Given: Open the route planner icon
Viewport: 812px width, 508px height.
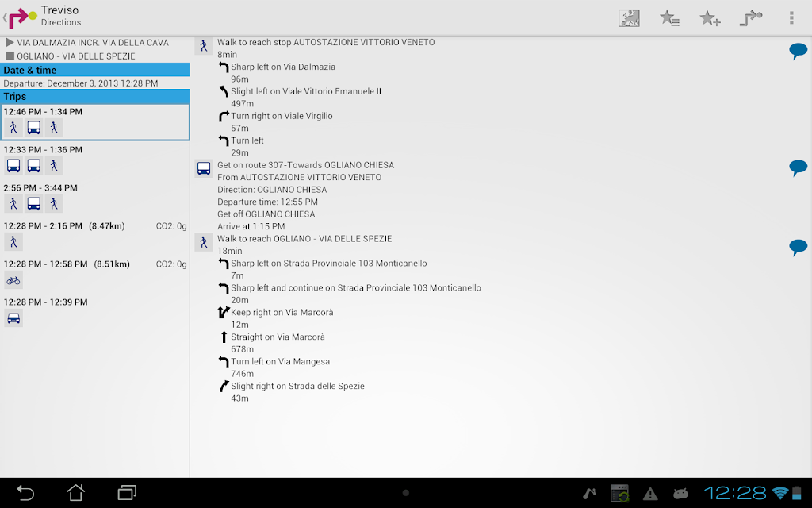Looking at the screenshot, I should click(x=750, y=18).
